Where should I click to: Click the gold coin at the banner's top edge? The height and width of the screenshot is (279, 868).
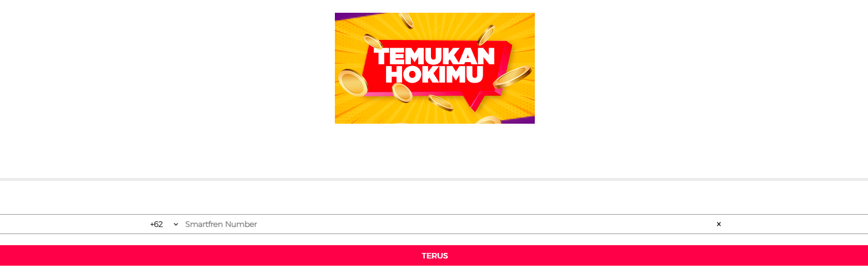[x=407, y=20]
